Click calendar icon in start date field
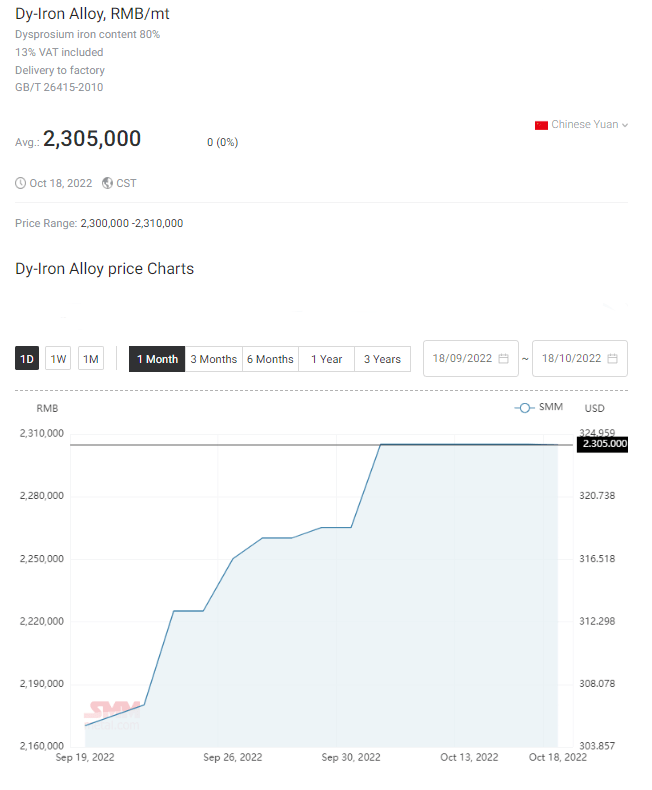Image resolution: width=652 pixels, height=790 pixels. 503,358
